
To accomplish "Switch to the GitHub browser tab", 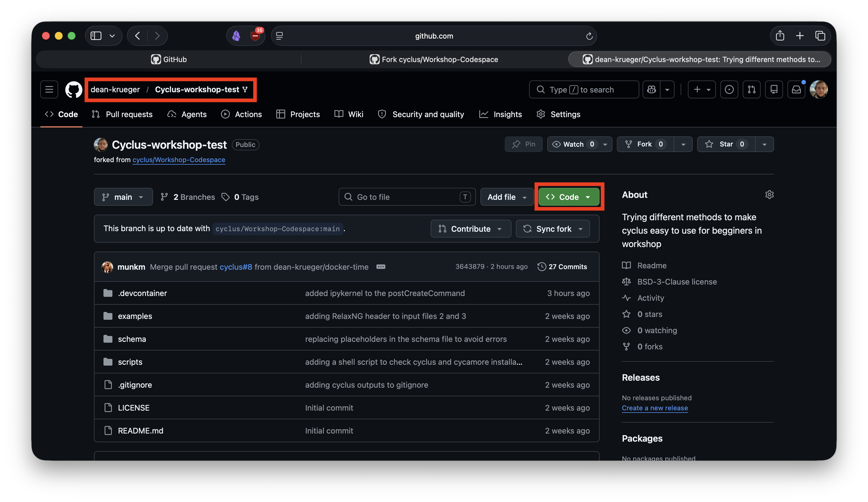I will point(169,59).
